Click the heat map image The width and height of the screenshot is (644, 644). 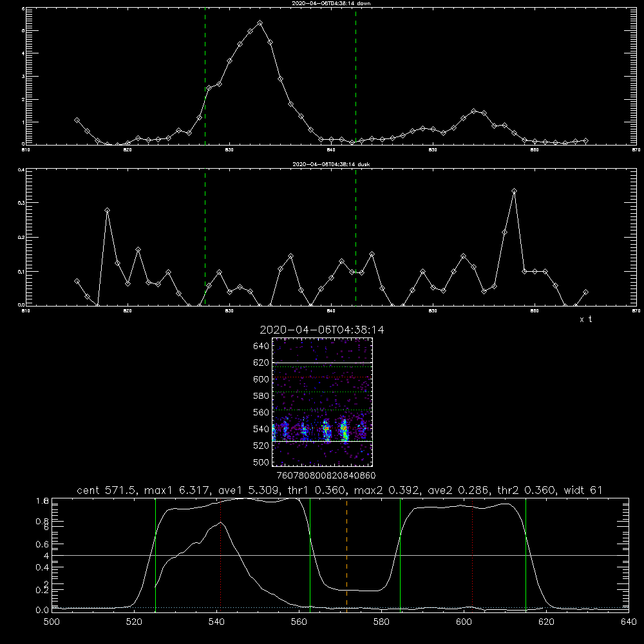[322, 402]
